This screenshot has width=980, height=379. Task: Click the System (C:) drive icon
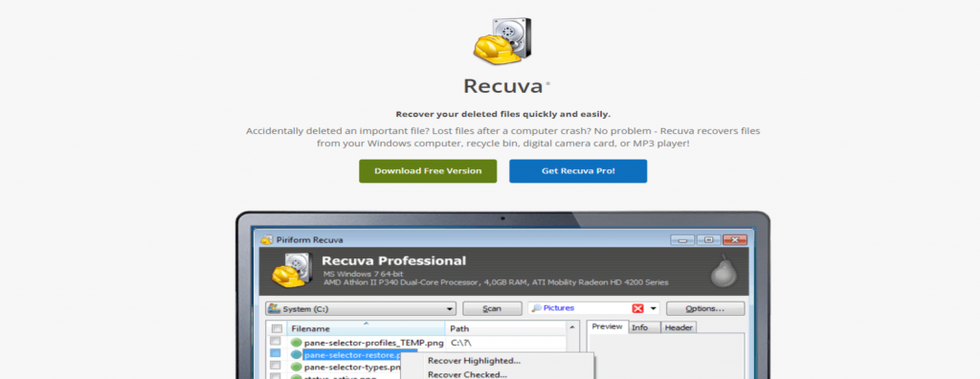pos(274,308)
